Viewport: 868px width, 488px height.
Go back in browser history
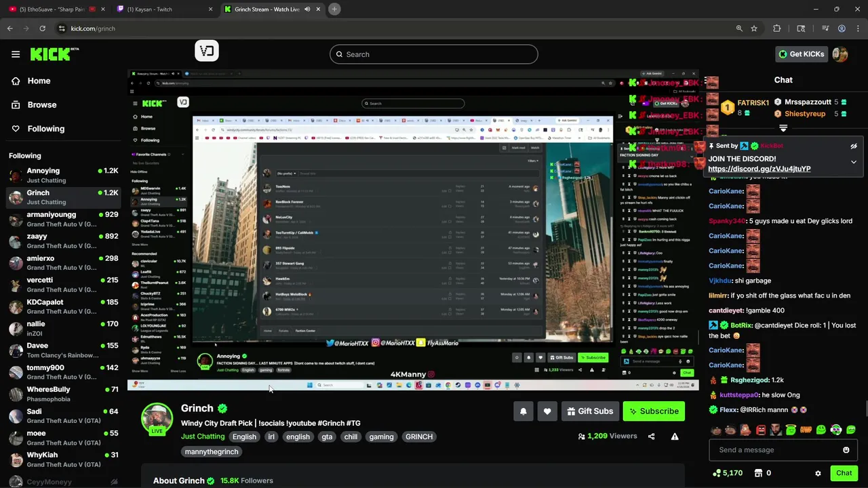click(9, 28)
